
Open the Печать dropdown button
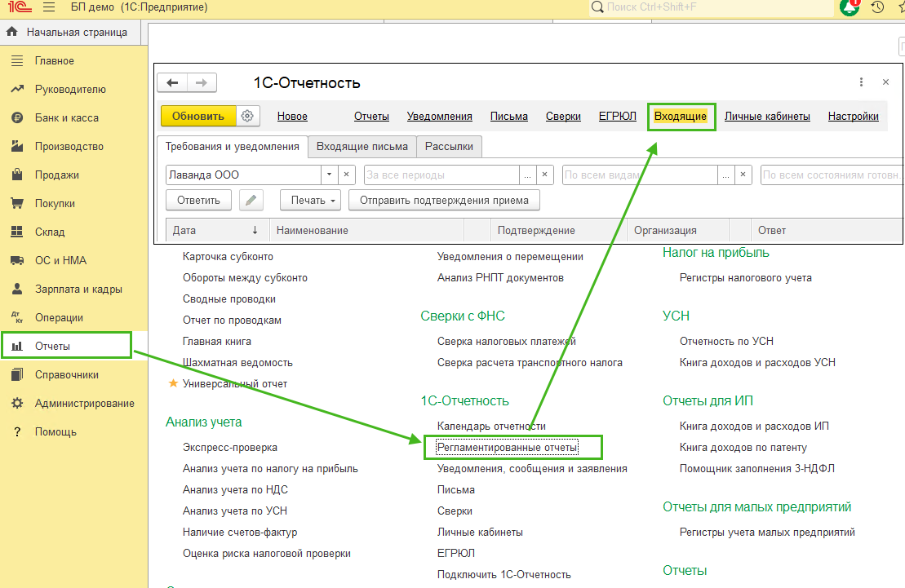[311, 201]
